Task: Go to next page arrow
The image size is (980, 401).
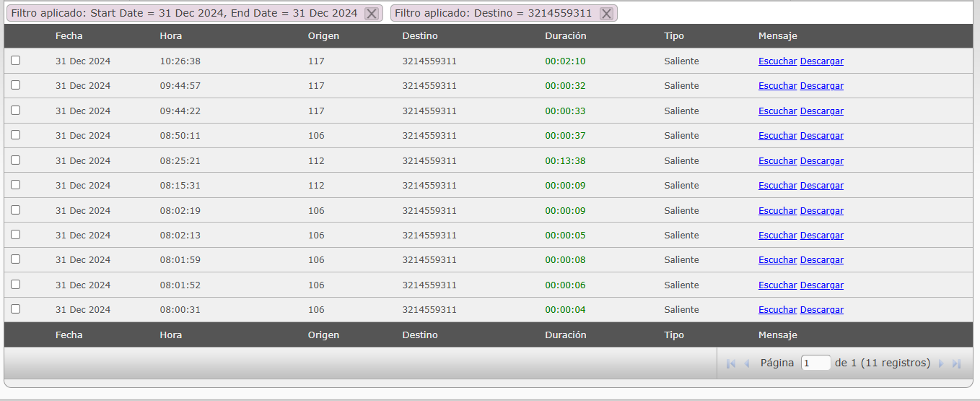Action: [x=941, y=363]
